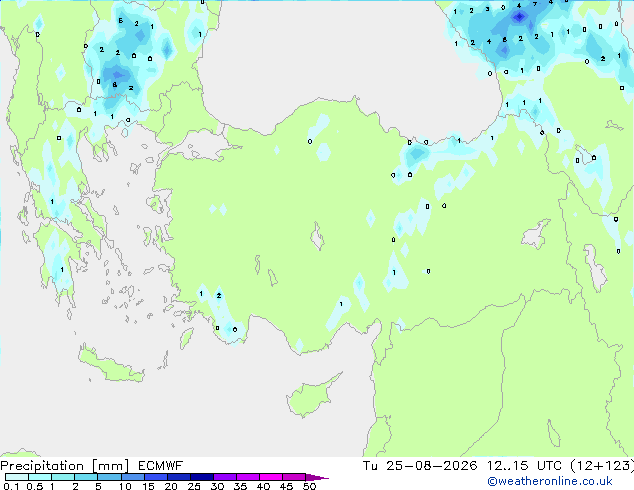This screenshot has height=490, width=634.
Task: Click the '[mm]' unit label
Action: coord(110,466)
